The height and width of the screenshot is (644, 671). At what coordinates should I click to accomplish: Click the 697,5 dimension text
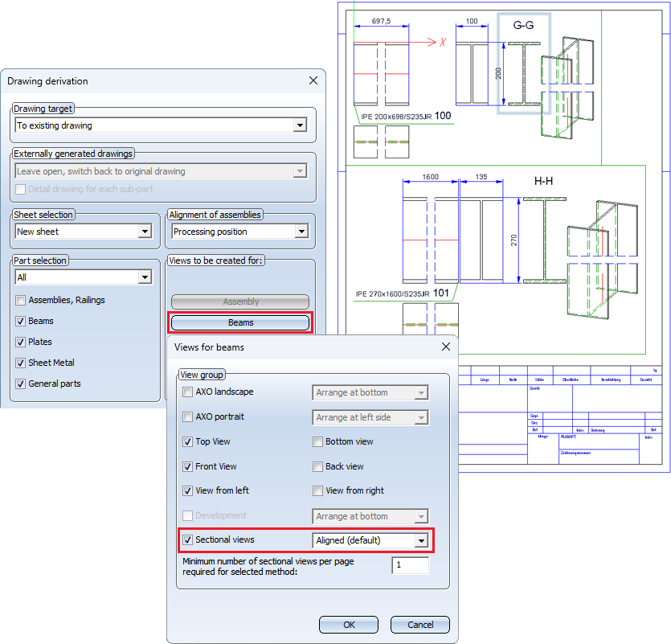pos(381,21)
